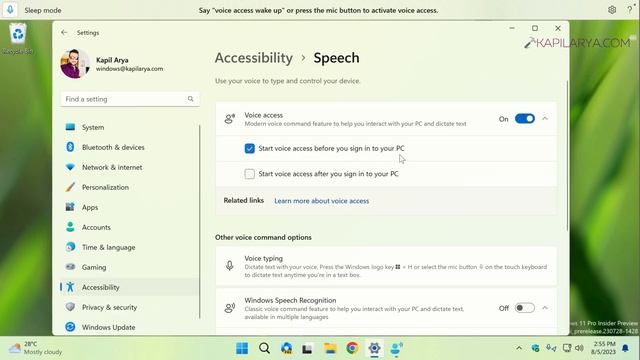Image resolution: width=640 pixels, height=360 pixels.
Task: Open notifications bell icon
Action: pyautogui.click(x=625, y=348)
